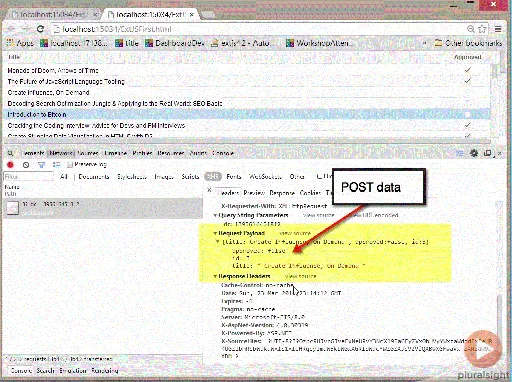
Task: Filter network by WebSockets
Action: 265,176
